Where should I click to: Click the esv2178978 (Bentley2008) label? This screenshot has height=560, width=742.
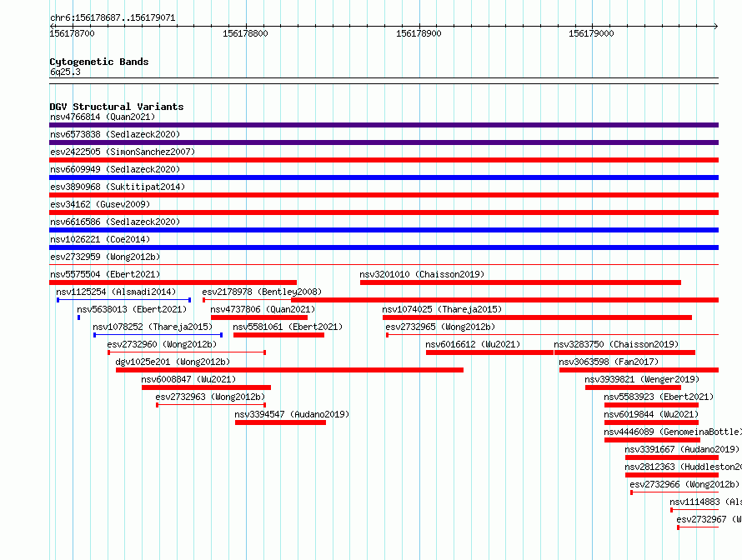(x=262, y=292)
